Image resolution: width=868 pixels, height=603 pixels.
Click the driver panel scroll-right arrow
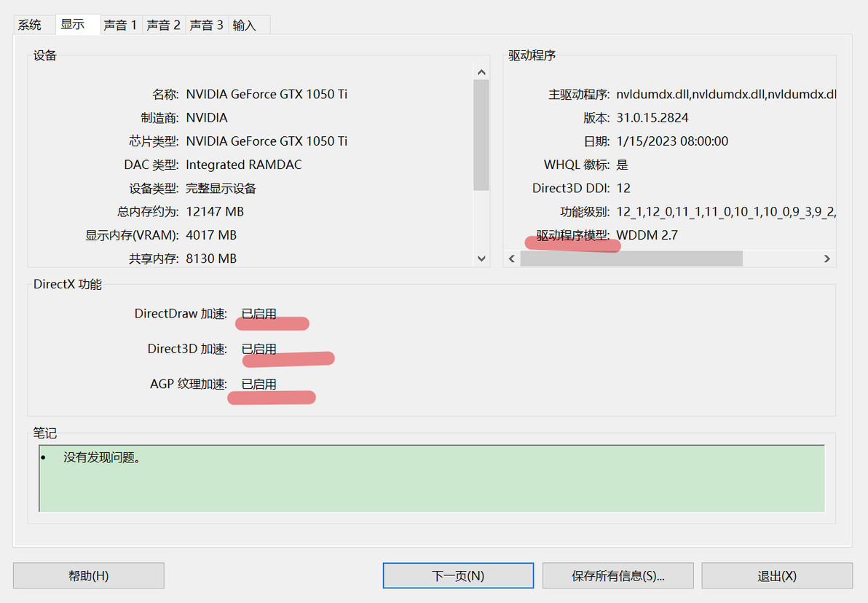827,259
